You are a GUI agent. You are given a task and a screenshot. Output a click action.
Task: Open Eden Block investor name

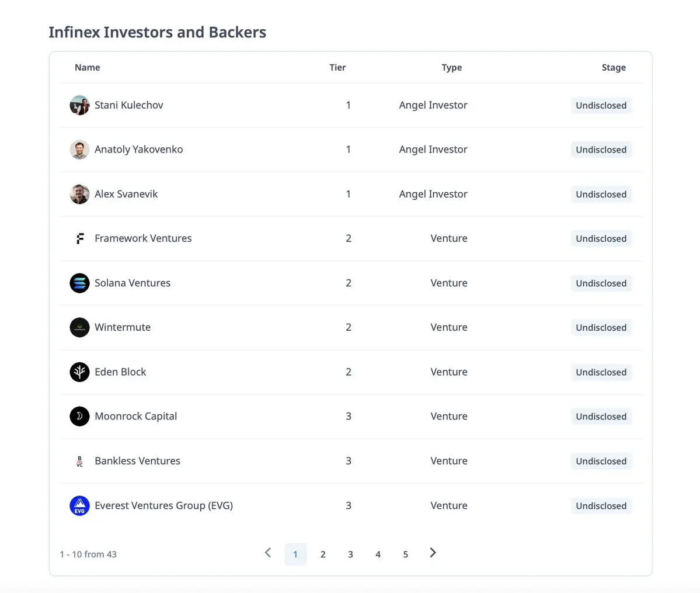(x=120, y=372)
